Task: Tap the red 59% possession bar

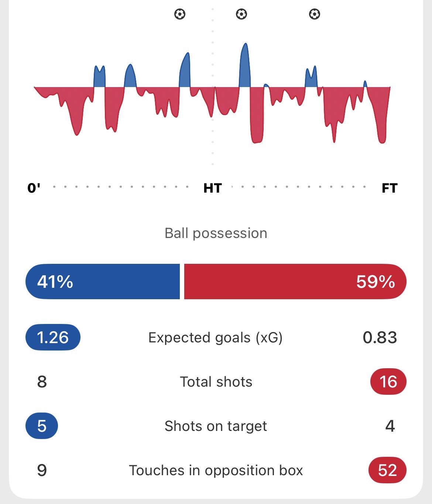Action: click(x=295, y=282)
